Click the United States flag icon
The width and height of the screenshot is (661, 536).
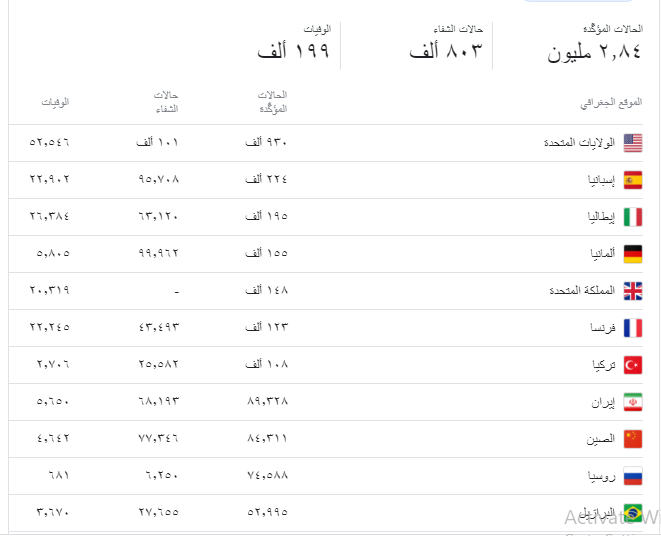(x=633, y=143)
